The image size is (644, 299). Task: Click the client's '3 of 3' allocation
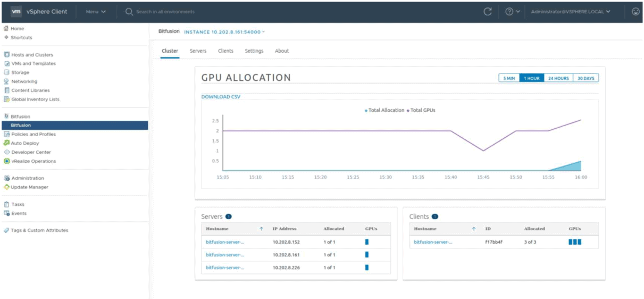point(531,242)
